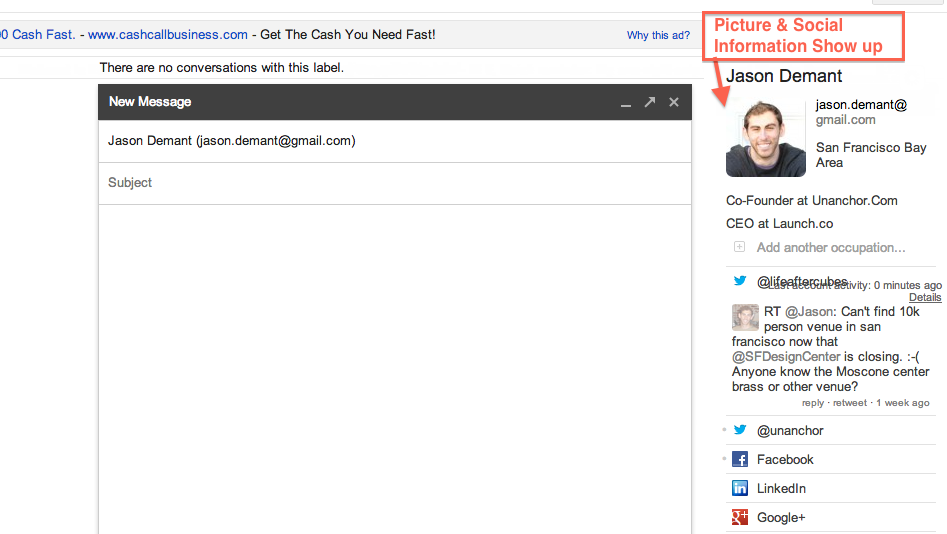This screenshot has height=534, width=947.
Task: Open the Google+ icon in sidebar
Action: [x=740, y=517]
